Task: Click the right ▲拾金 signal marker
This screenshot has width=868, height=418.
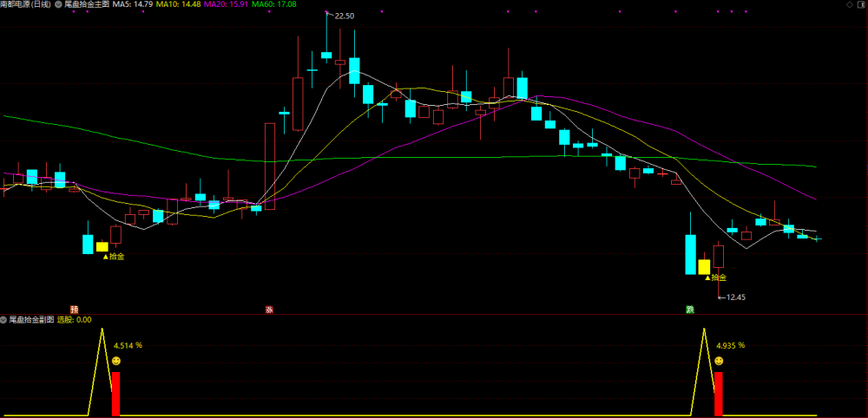Action: [715, 278]
